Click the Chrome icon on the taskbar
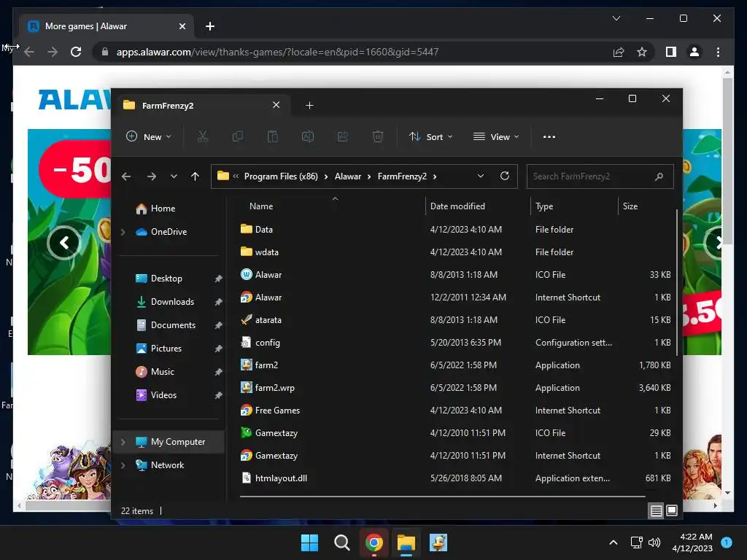Screen dimensions: 747x560 pos(374,542)
